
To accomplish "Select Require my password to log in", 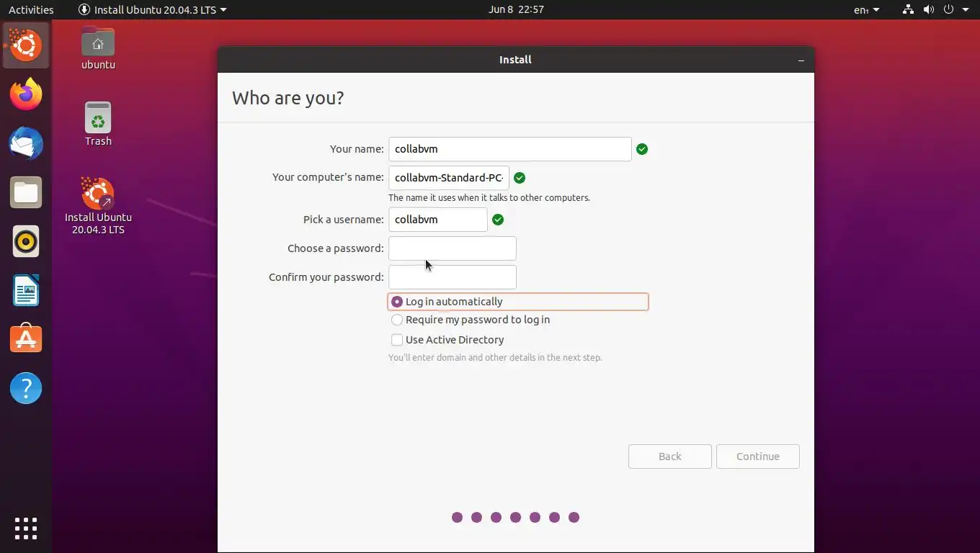I will (471, 320).
